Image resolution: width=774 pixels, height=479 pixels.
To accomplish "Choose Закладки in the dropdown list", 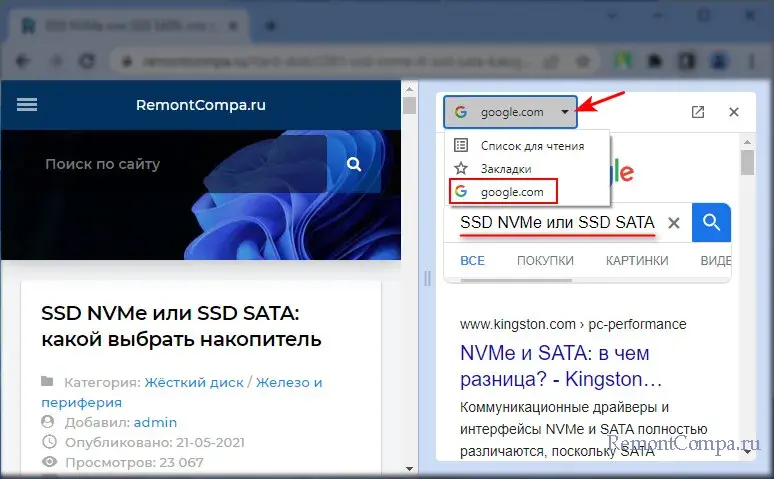I will pyautogui.click(x=505, y=169).
